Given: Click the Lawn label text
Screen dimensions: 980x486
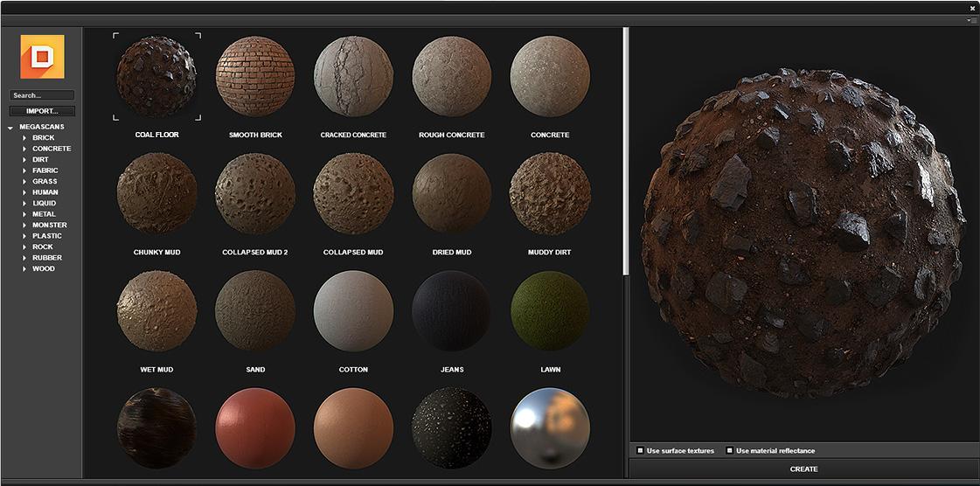Looking at the screenshot, I should tap(550, 370).
